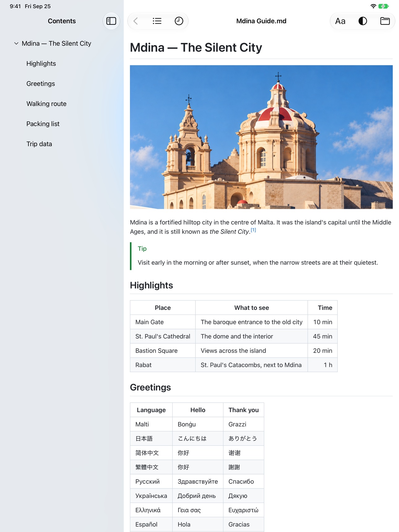Collapse the Mdina — The Silent City chevron
Image resolution: width=399 pixels, height=532 pixels.
tap(16, 44)
